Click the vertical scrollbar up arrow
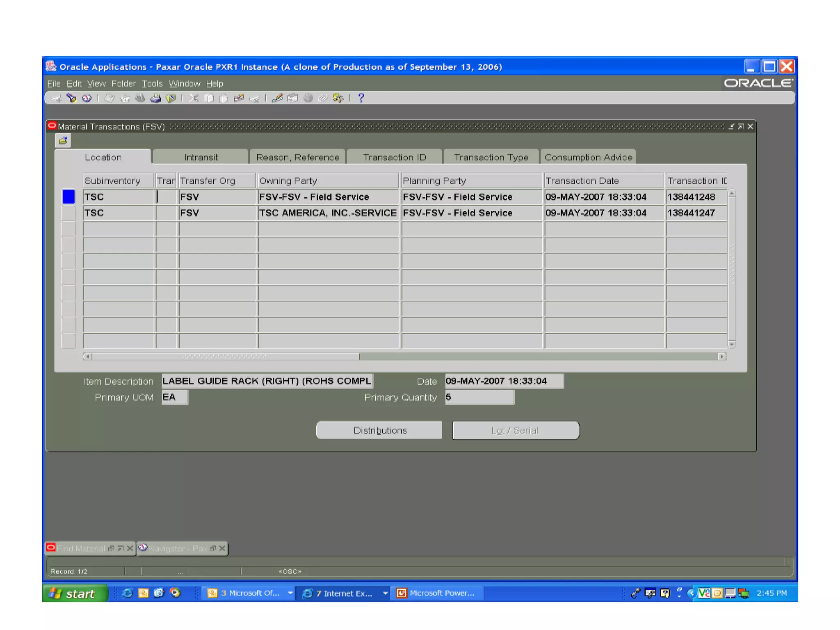Viewport: 840px width, 630px height. [732, 193]
